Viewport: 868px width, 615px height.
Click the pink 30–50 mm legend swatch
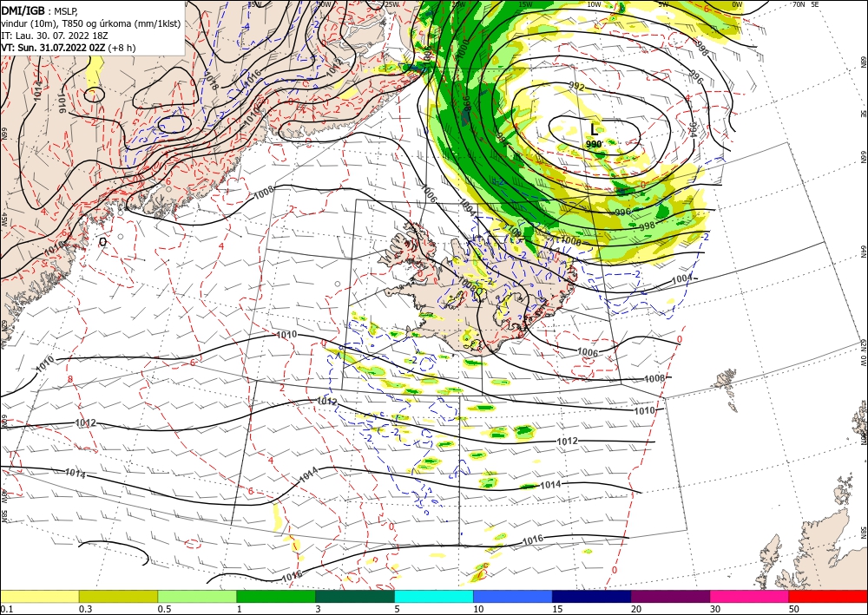click(750, 596)
